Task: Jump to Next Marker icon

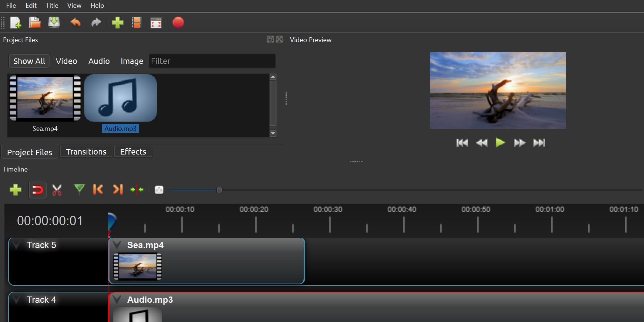Action: [118, 190]
